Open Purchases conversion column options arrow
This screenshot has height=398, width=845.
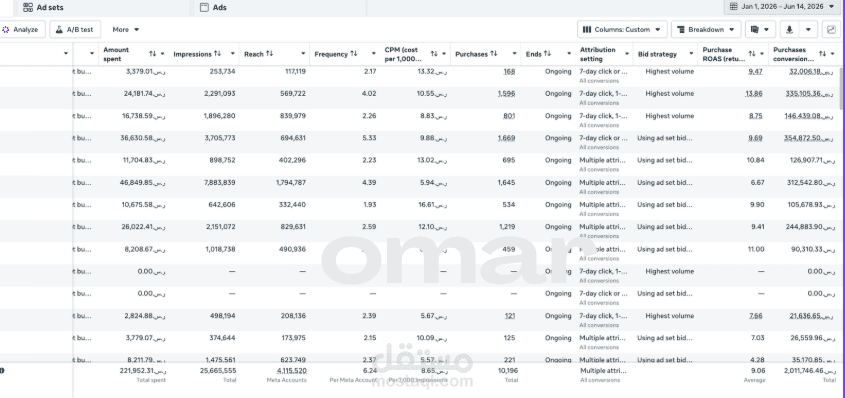[832, 54]
